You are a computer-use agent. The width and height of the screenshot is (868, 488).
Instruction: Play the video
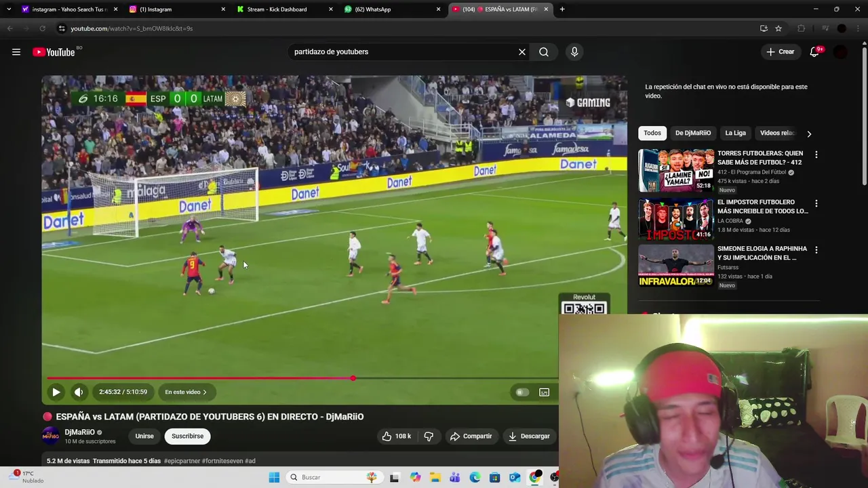point(56,392)
